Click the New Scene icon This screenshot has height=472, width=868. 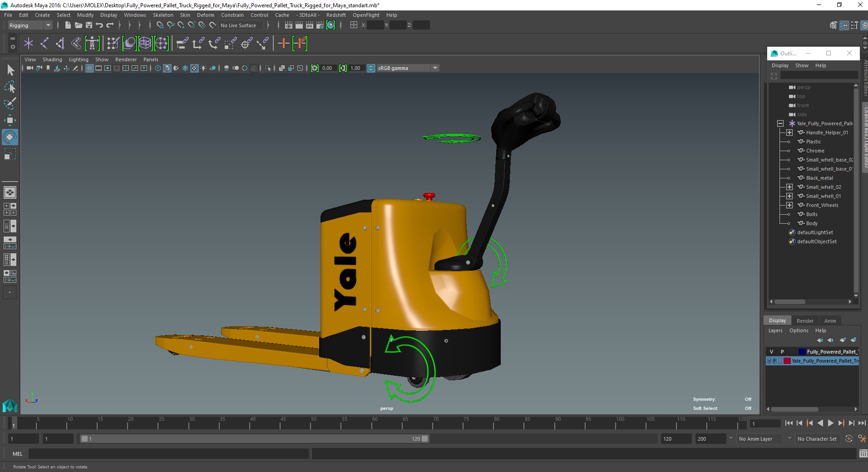coord(68,25)
